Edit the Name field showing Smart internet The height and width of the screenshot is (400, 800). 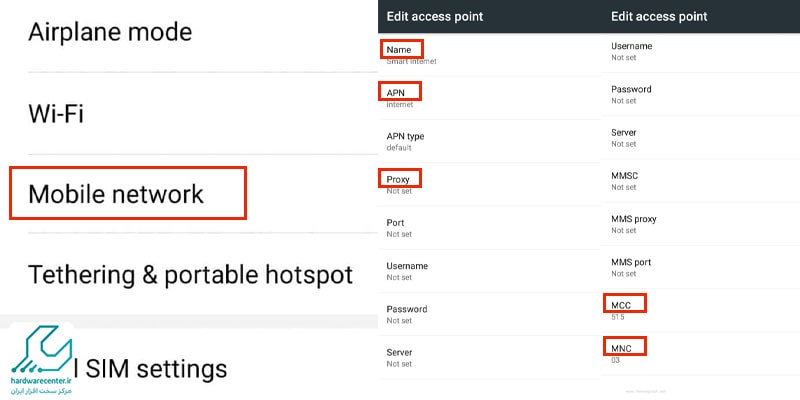[489, 55]
